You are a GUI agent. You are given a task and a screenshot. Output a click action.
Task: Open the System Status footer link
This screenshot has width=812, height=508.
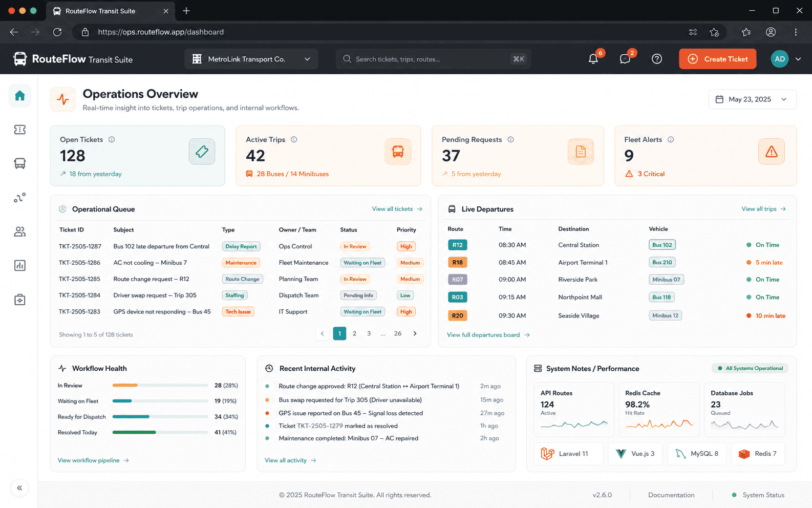point(758,495)
